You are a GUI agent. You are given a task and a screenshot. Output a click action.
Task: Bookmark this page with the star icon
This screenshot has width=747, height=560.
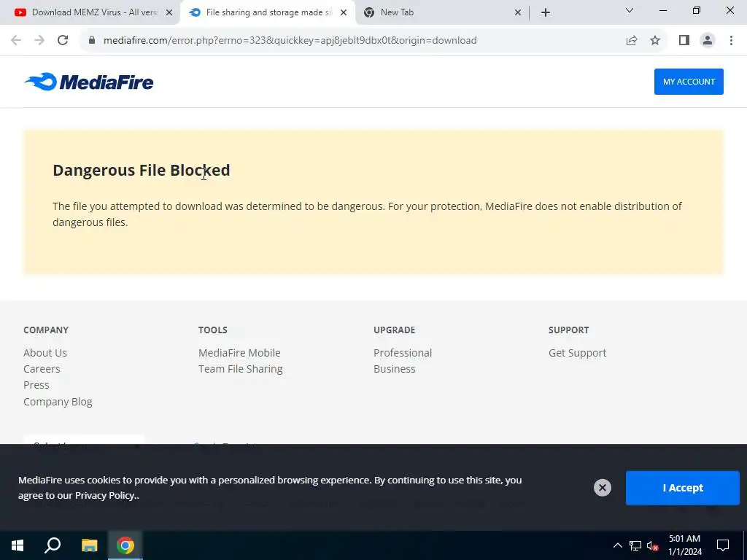(655, 41)
